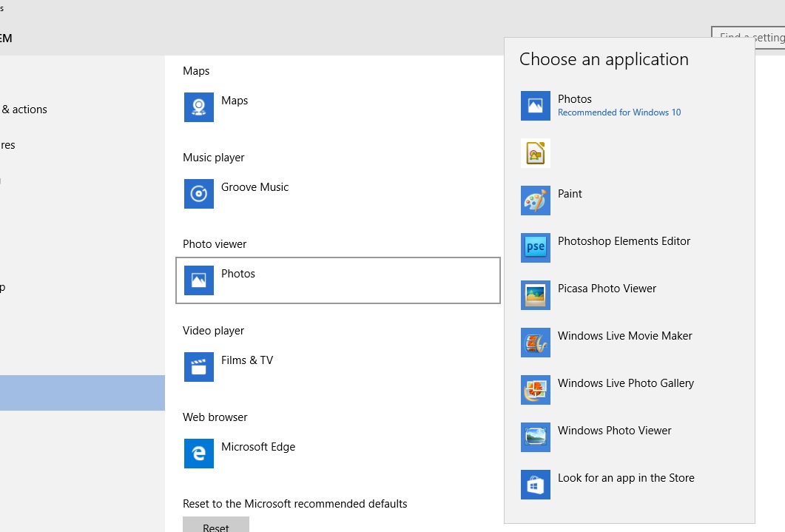Image resolution: width=785 pixels, height=532 pixels.
Task: Choose Picasa Photo Viewer from list
Action: click(630, 295)
